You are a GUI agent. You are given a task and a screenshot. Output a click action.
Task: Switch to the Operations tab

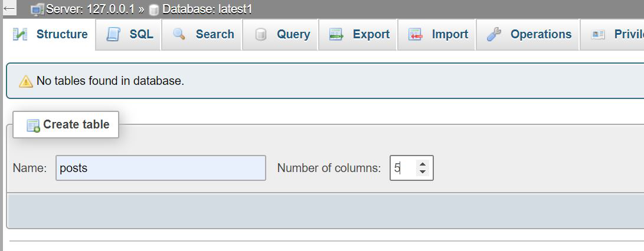[x=528, y=34]
